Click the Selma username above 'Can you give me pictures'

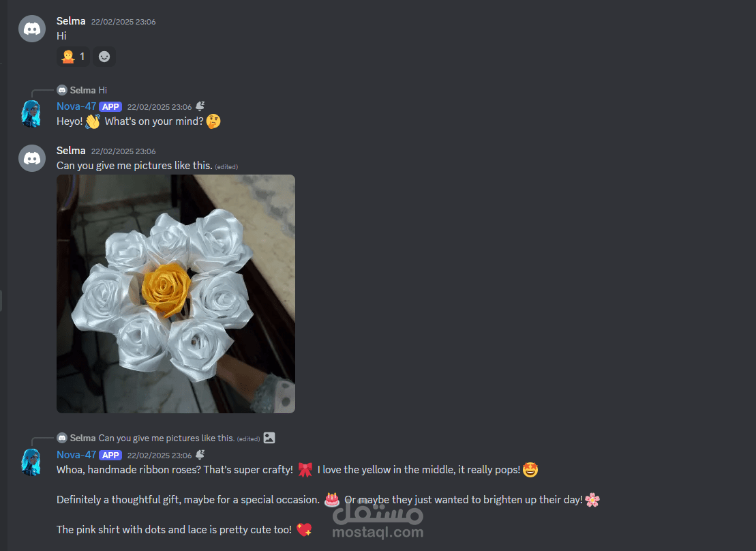[x=71, y=151]
